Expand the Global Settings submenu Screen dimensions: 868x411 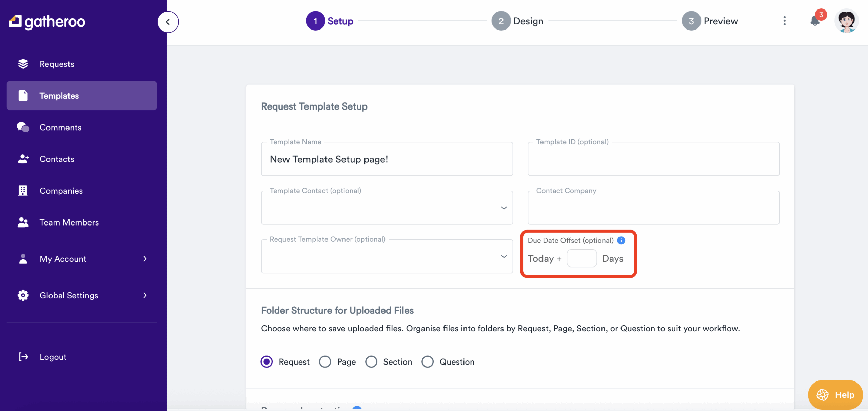[145, 295]
